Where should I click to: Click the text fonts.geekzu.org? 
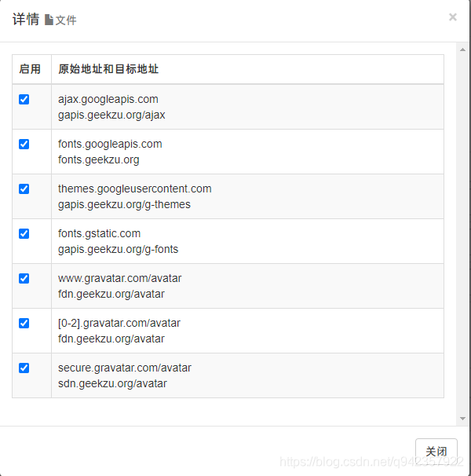pos(98,159)
